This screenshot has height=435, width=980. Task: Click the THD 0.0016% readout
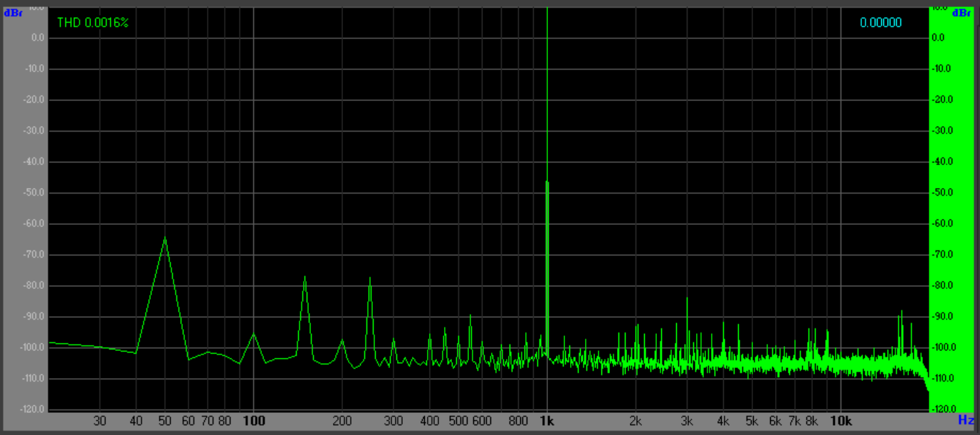point(93,23)
